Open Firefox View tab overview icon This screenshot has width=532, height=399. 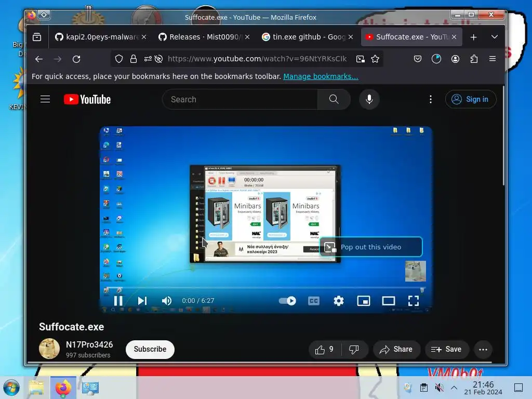[x=37, y=37]
